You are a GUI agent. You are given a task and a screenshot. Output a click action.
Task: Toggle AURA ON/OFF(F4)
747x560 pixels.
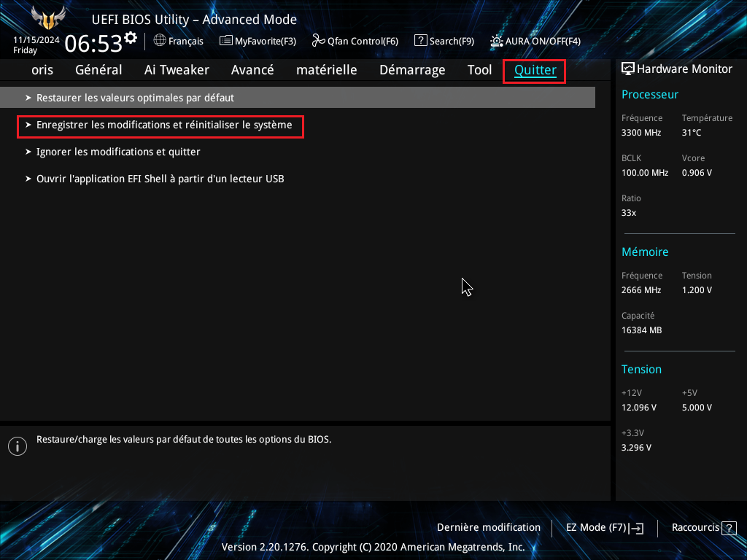tap(535, 41)
